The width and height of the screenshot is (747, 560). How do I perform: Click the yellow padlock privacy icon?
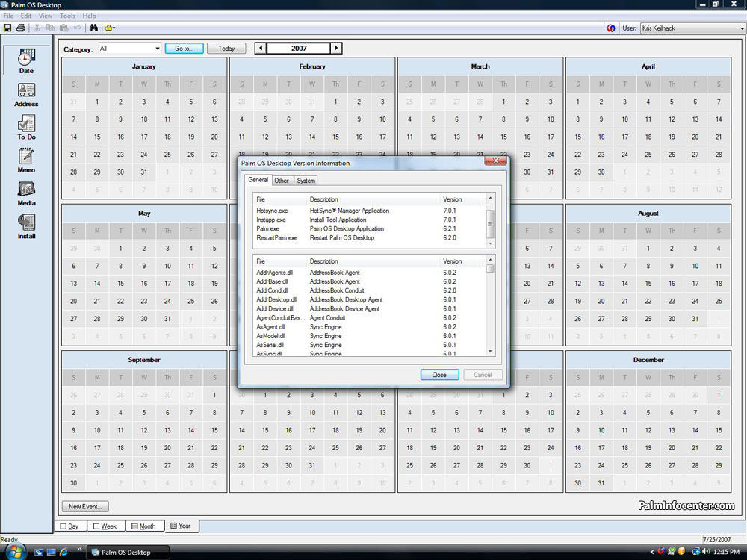coord(108,28)
